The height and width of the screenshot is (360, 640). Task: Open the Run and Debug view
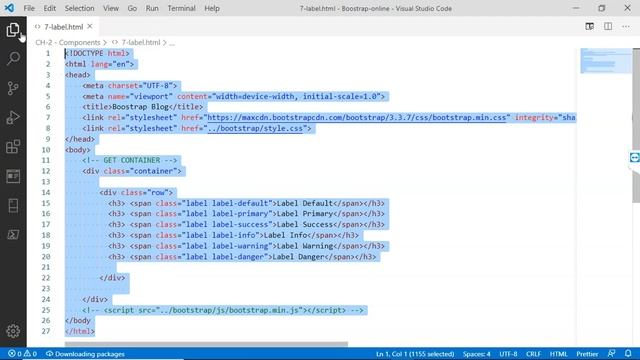(13, 118)
